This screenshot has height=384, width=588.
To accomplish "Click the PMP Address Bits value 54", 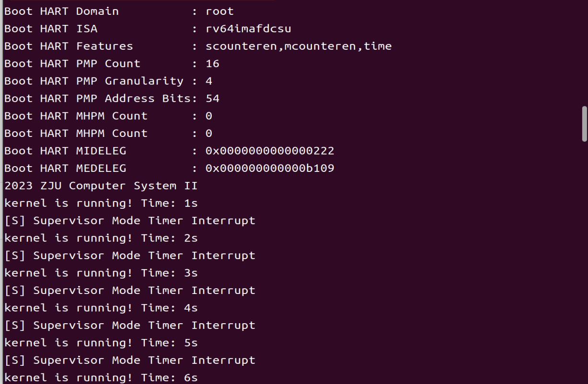I will pyautogui.click(x=212, y=98).
